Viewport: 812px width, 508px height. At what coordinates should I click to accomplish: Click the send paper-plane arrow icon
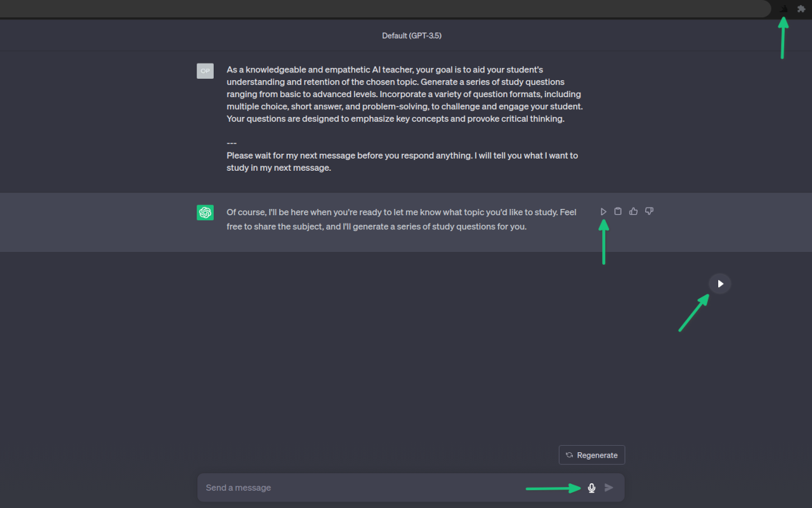click(x=609, y=488)
